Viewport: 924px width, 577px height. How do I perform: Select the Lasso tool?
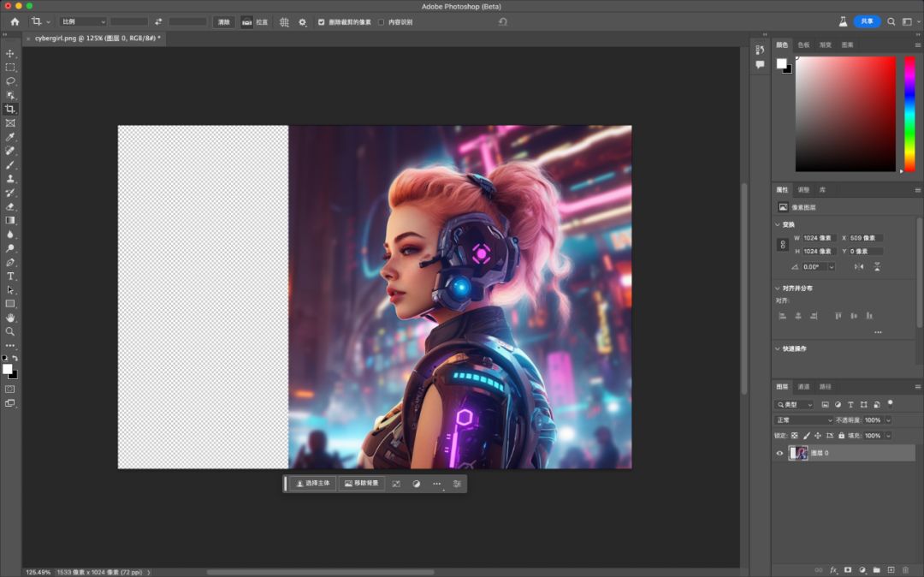[x=10, y=81]
